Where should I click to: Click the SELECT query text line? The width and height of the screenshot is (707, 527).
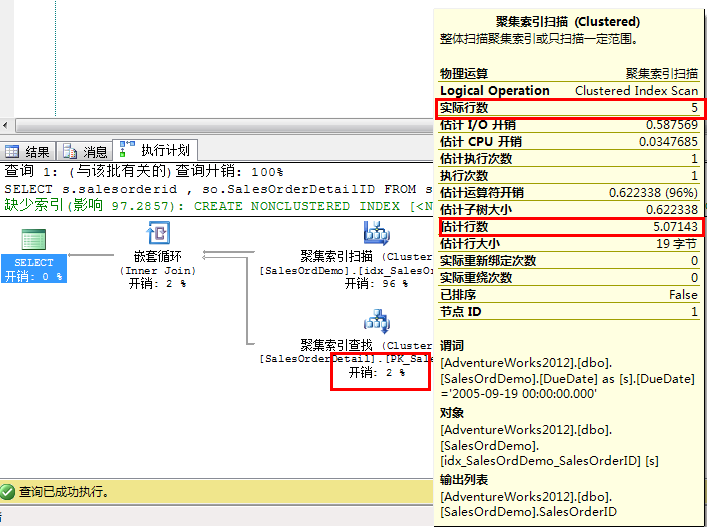218,189
